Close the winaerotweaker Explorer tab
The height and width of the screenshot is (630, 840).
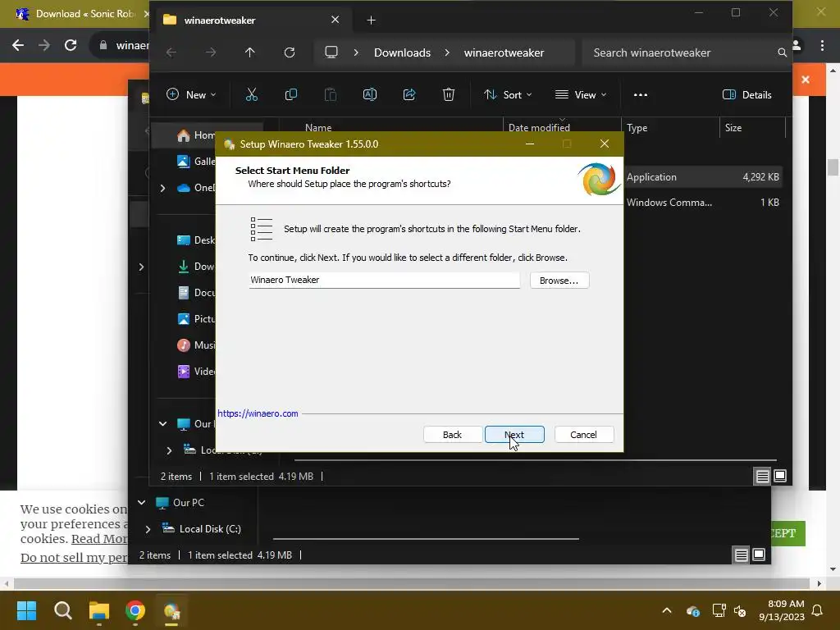coord(335,20)
